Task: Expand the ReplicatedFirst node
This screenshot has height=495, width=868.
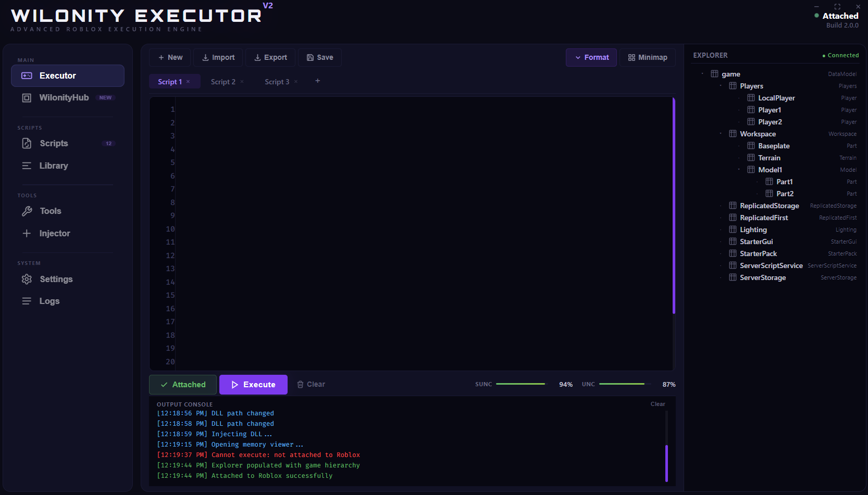Action: 721,218
